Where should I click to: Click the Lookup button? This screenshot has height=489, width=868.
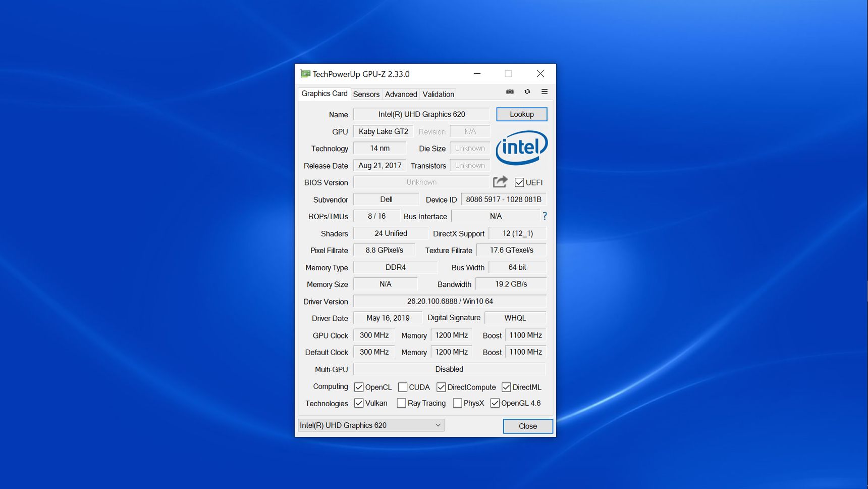tap(522, 114)
